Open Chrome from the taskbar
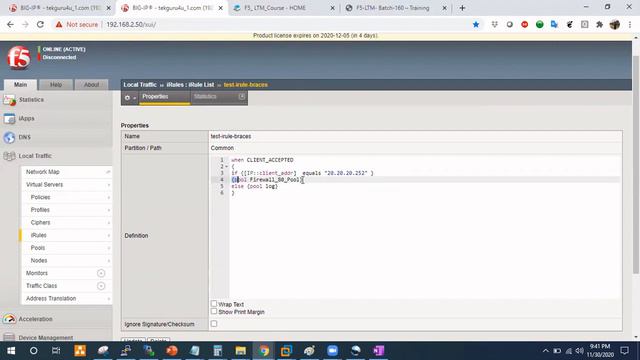Image resolution: width=640 pixels, height=360 pixels. [264, 351]
